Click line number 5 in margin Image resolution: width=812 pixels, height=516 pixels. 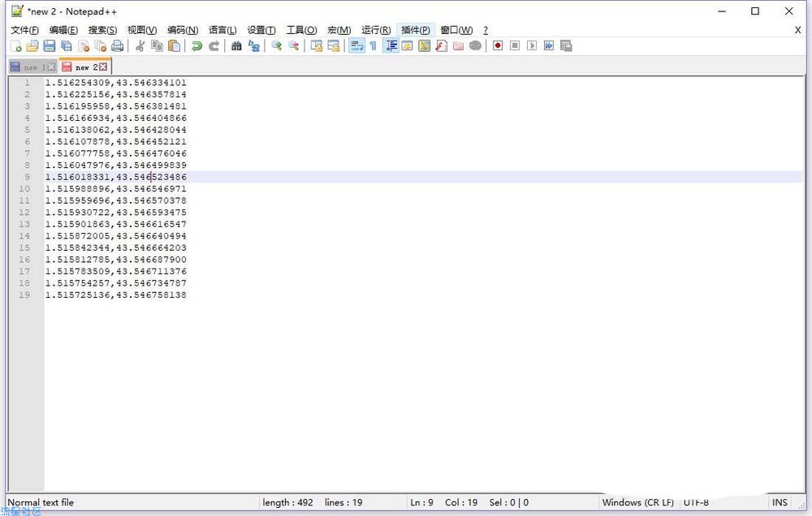click(x=27, y=130)
